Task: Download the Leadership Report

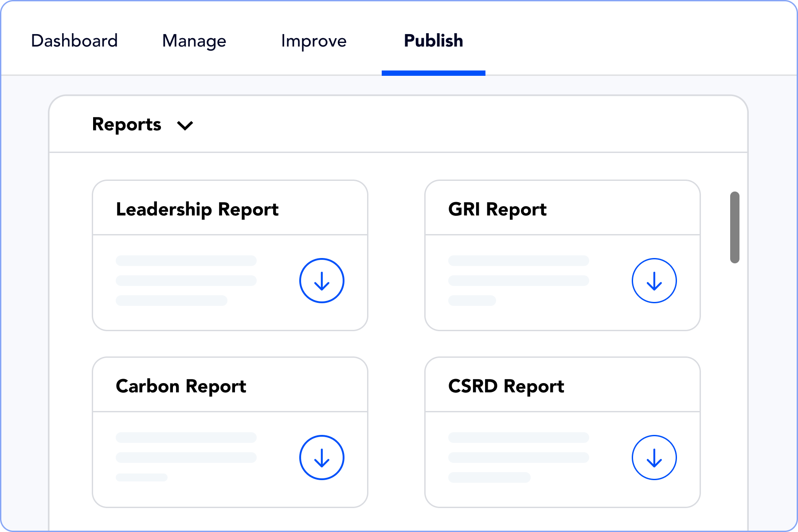Action: (x=321, y=280)
